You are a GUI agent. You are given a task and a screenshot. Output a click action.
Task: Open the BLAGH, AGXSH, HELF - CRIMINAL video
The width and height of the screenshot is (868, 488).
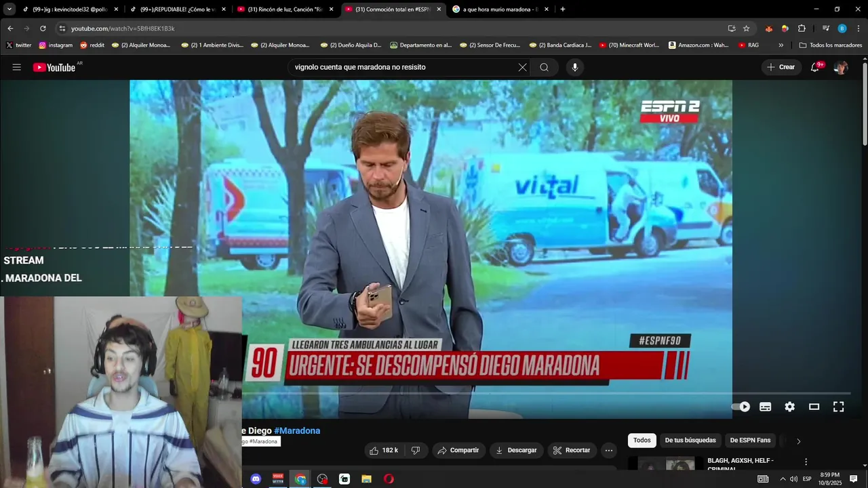[x=741, y=464]
